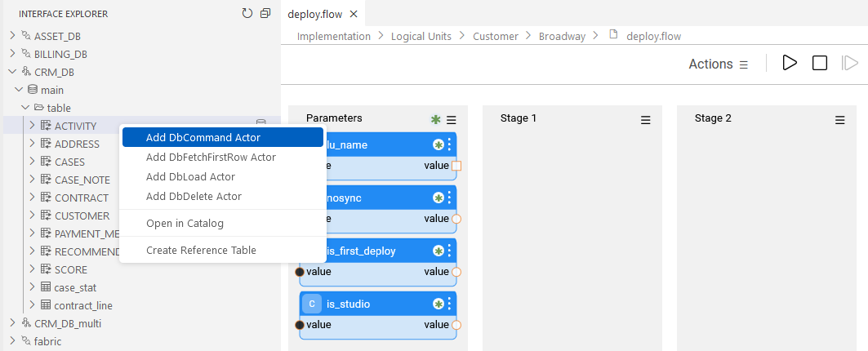Viewport: 868px width, 351px height.
Task: Click the debug step play icon
Action: point(850,63)
